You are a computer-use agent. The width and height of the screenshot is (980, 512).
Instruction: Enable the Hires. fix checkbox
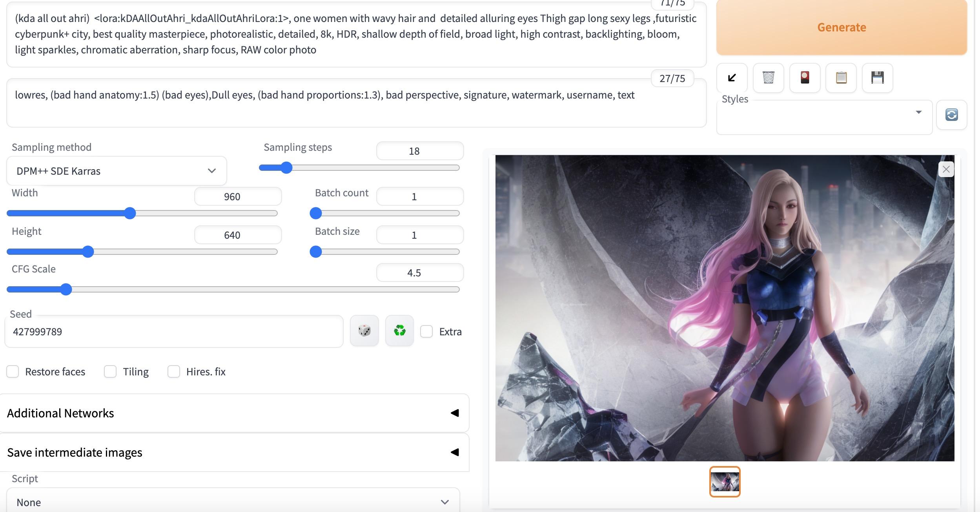click(x=174, y=371)
